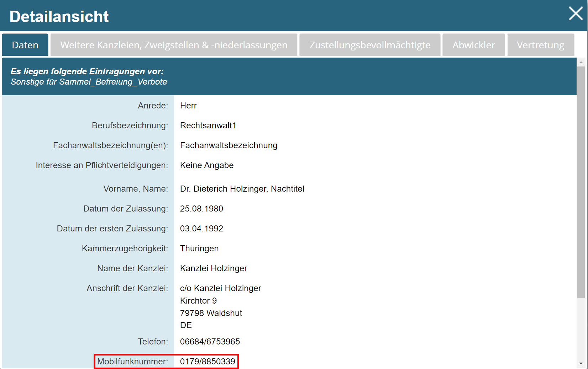The image size is (588, 369).
Task: Click the Berufsbezeichnung value Rechtsanwalt1
Action: pos(208,125)
